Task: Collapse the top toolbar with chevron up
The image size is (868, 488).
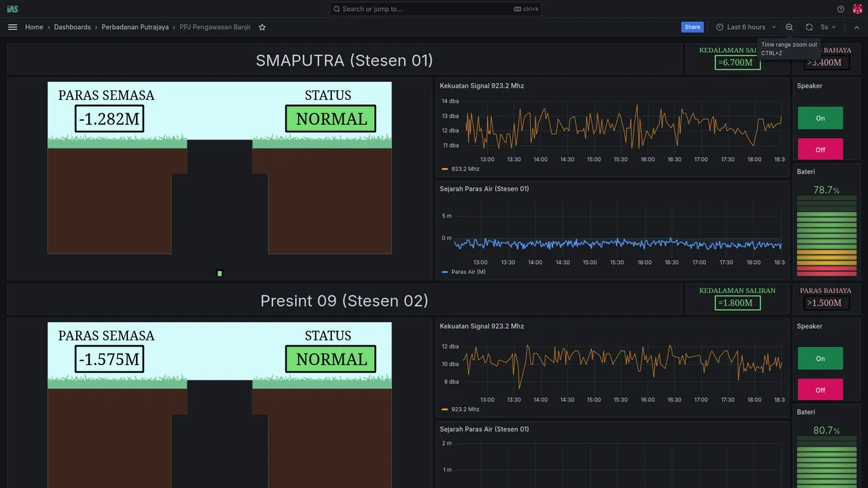Action: (x=856, y=27)
